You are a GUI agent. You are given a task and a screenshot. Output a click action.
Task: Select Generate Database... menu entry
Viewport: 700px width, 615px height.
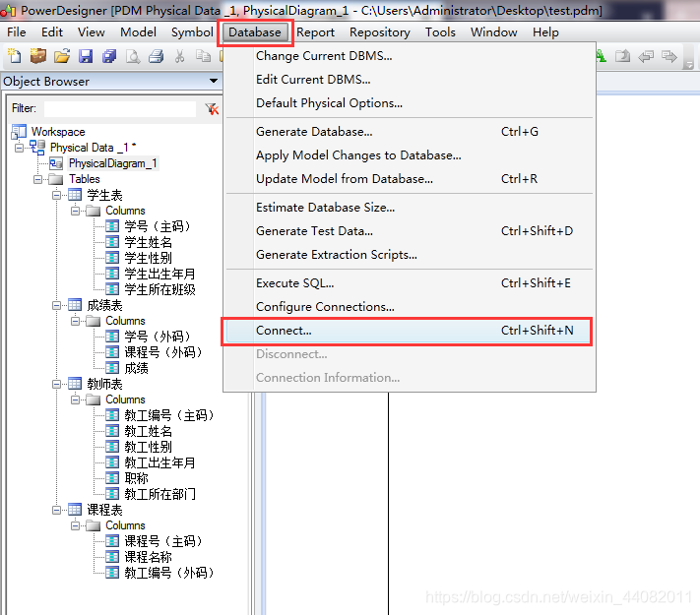pyautogui.click(x=410, y=132)
